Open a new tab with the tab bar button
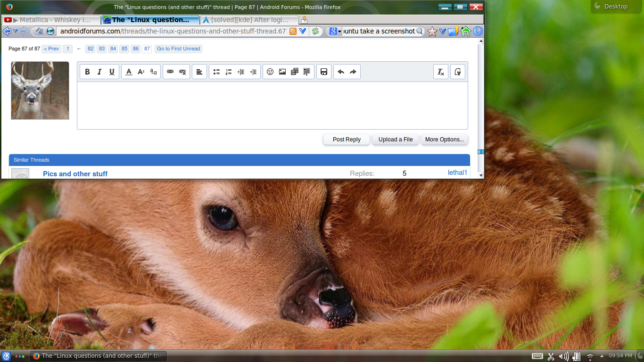This screenshot has height=362, width=644. (305, 20)
